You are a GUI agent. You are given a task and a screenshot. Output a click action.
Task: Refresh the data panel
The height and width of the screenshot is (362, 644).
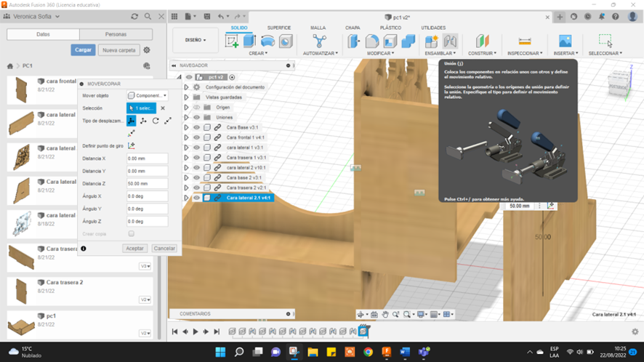click(x=134, y=17)
